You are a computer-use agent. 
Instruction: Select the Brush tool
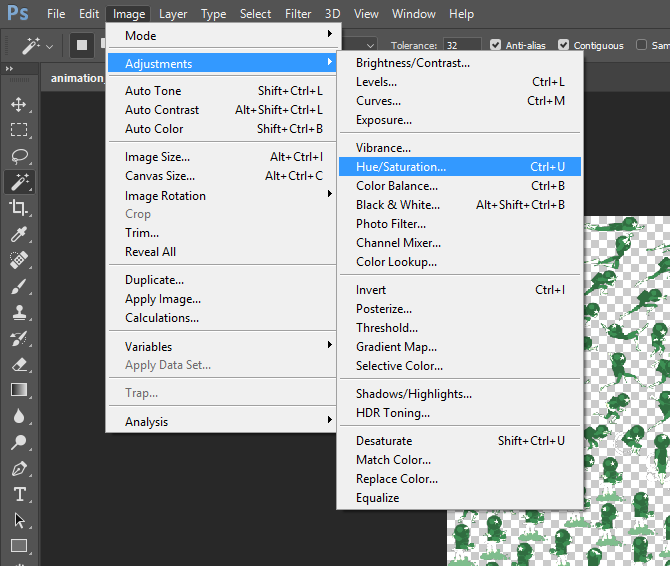tap(19, 286)
